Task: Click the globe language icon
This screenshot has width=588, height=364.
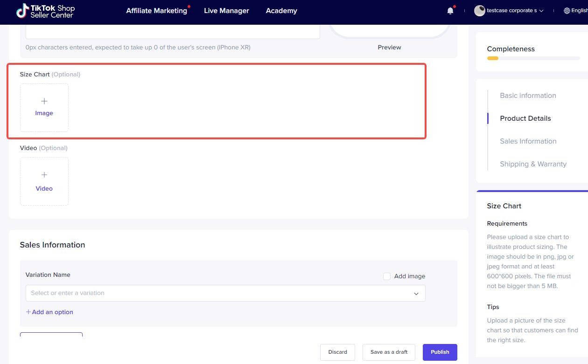Action: click(567, 11)
